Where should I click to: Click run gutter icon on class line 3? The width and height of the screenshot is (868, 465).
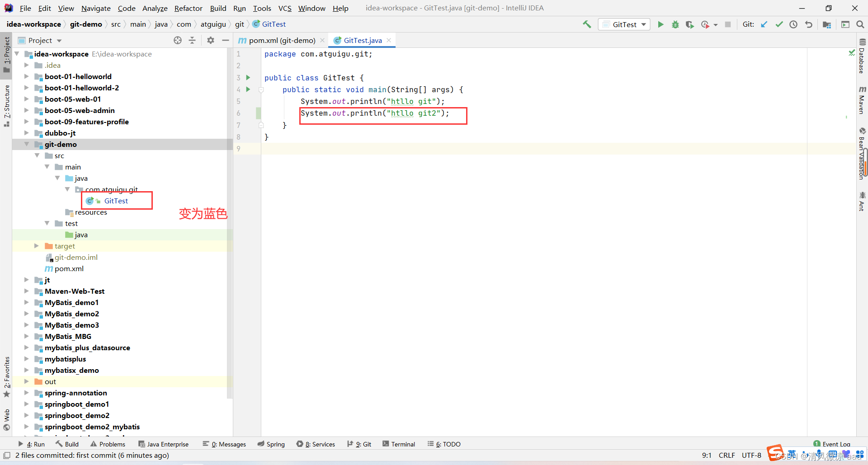[248, 78]
